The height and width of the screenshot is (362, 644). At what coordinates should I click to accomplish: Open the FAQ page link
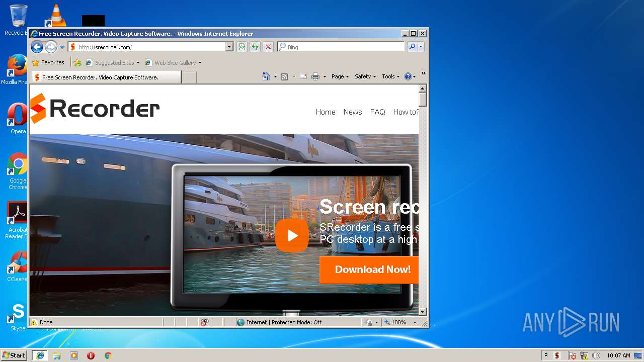377,112
